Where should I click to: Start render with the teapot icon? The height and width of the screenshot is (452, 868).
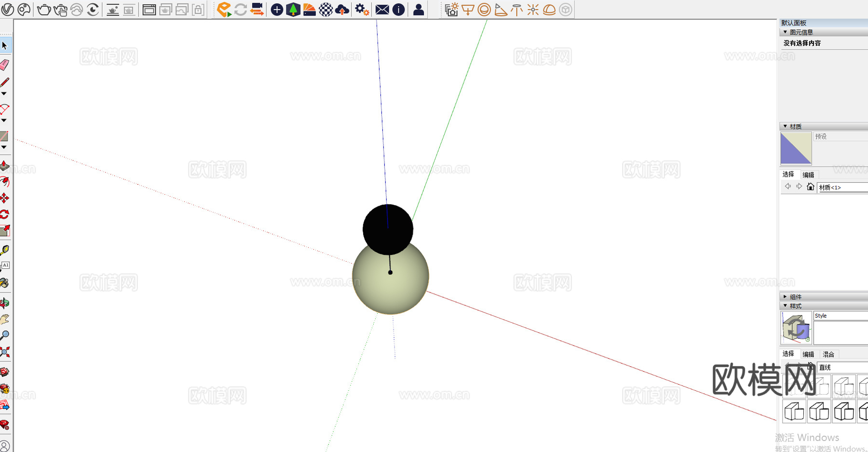tap(44, 9)
